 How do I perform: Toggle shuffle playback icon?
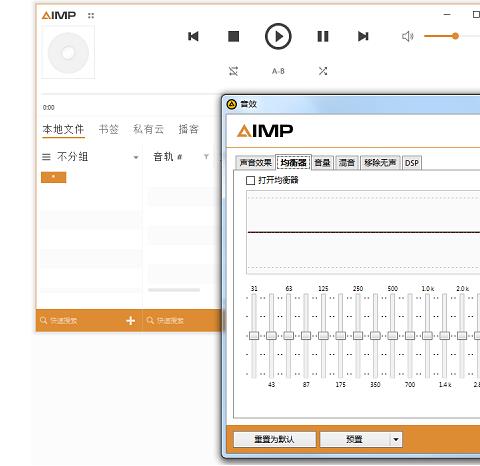click(323, 71)
